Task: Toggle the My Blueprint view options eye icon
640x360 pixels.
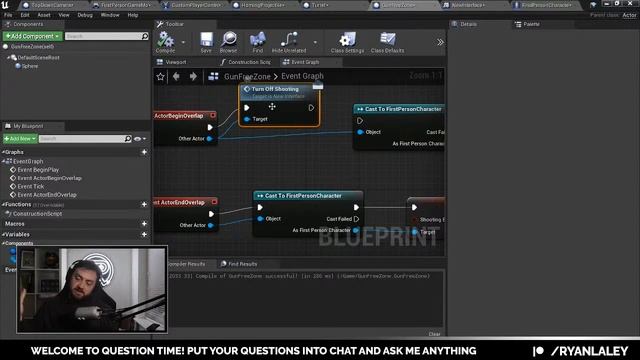Action: [140, 139]
